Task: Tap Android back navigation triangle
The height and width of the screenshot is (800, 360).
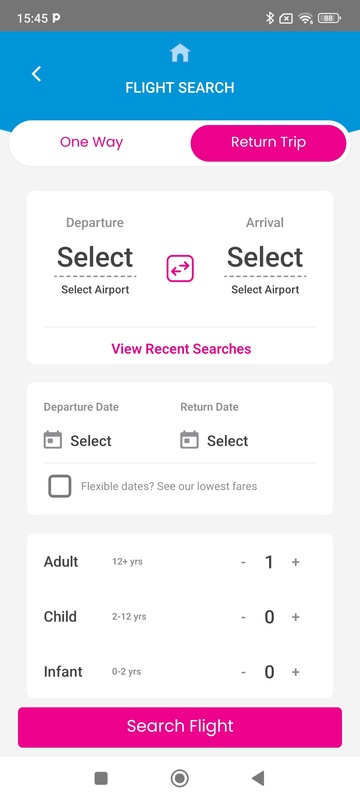Action: [x=258, y=778]
